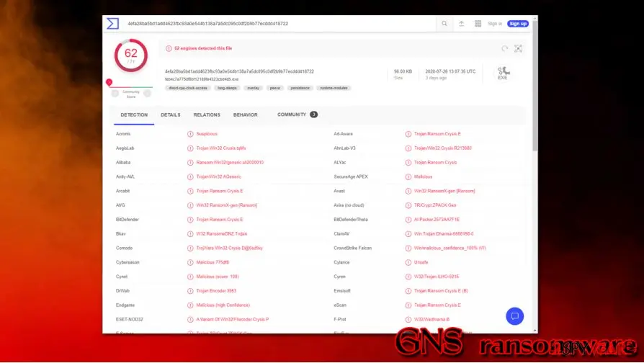
Task: Switch to the Detection tab
Action: click(x=134, y=115)
